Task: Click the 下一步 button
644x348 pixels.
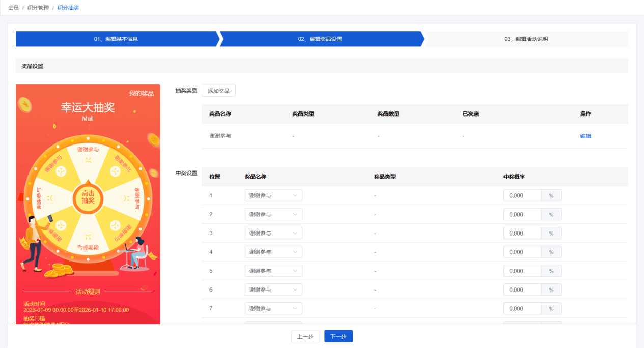Action: click(339, 336)
